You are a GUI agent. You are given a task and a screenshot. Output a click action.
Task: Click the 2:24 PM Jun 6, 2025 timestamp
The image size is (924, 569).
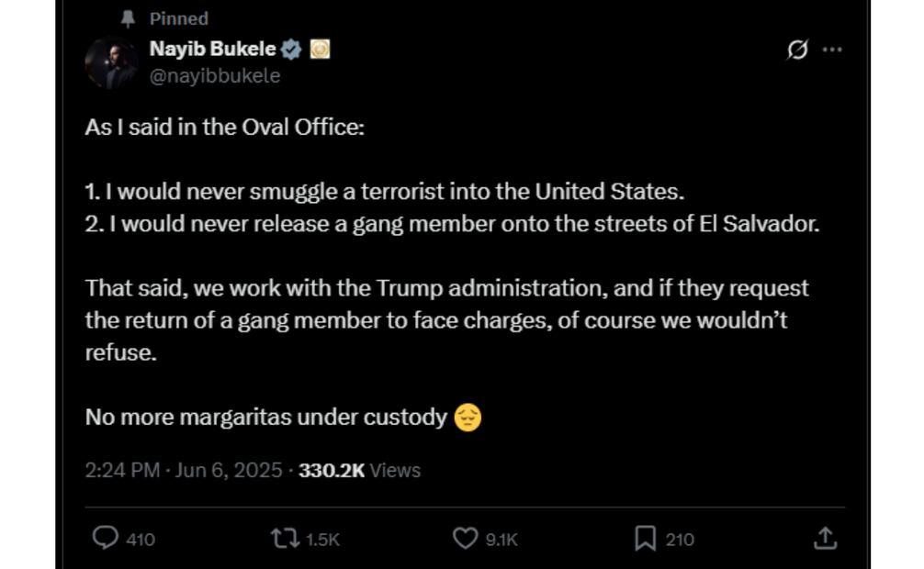click(184, 470)
